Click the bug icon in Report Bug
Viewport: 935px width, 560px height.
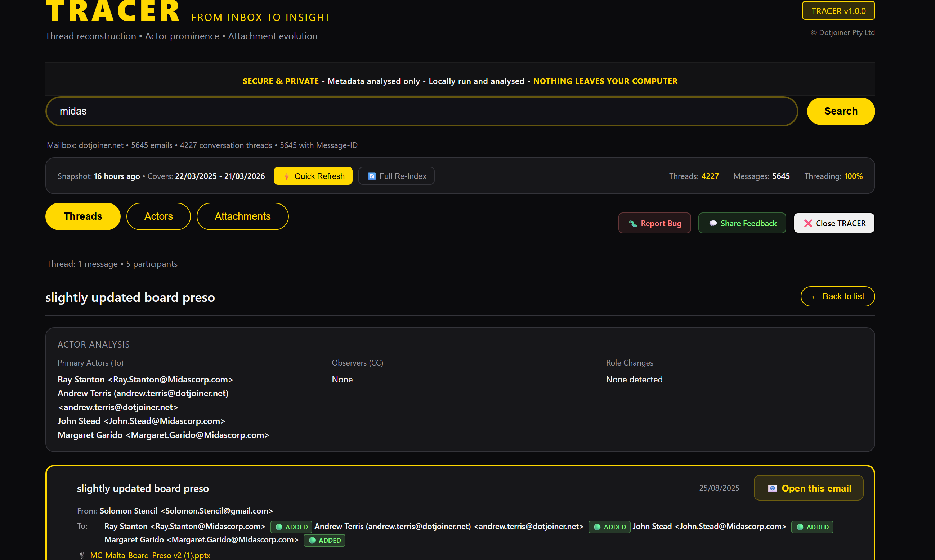pos(633,223)
